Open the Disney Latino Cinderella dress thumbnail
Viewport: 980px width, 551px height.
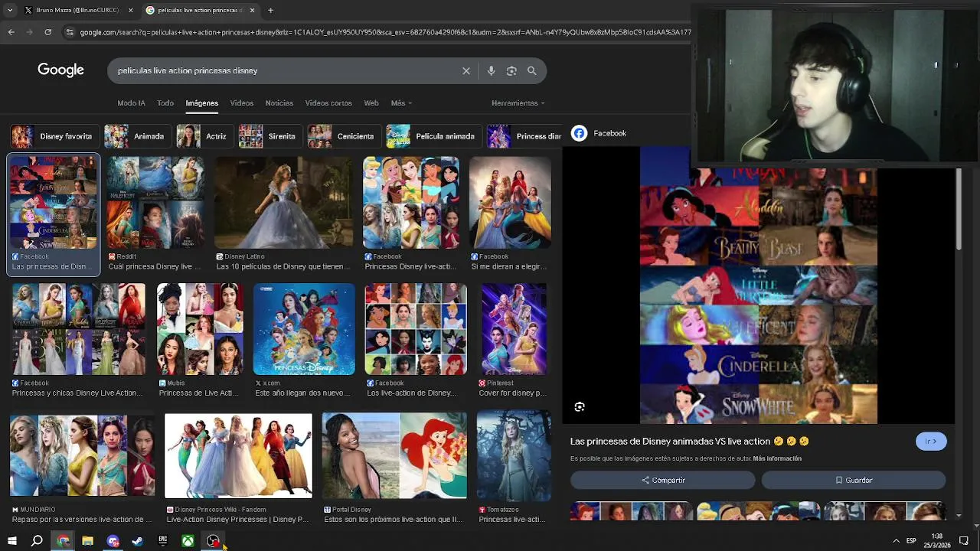283,203
